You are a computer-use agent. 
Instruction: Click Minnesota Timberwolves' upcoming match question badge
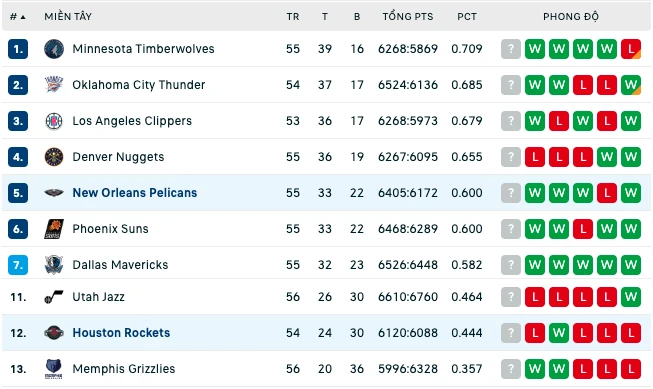(511, 49)
